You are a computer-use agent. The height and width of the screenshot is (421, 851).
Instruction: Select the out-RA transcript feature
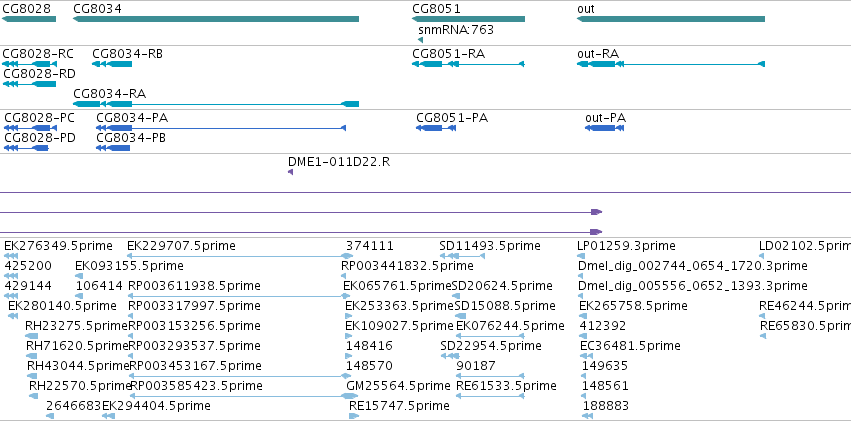(x=671, y=64)
